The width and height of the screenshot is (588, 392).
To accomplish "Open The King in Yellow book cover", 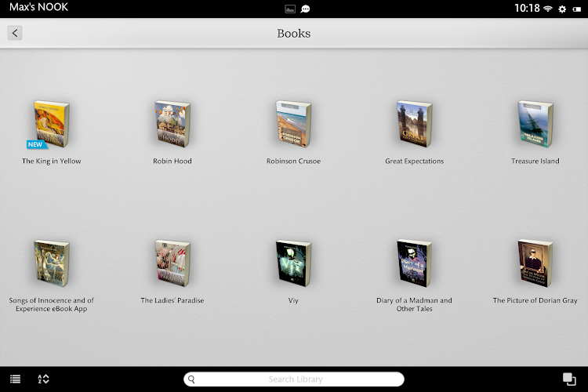I will (x=52, y=124).
